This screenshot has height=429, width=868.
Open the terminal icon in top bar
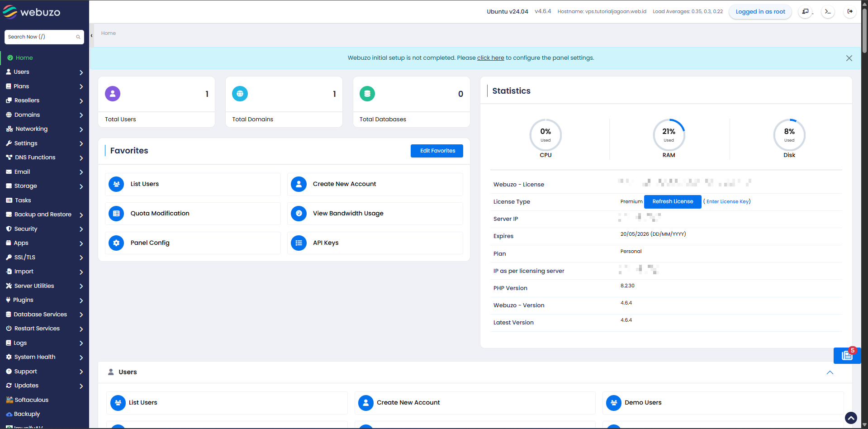(x=828, y=12)
